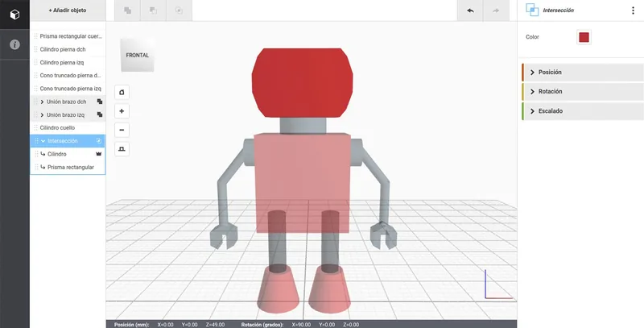Click the union icon on Unión brazo dch

point(99,102)
